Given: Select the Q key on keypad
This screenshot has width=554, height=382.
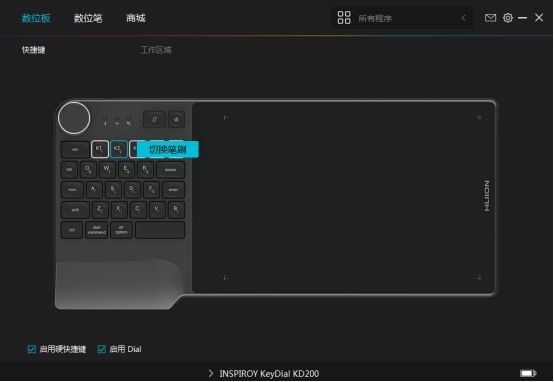Looking at the screenshot, I should [x=88, y=170].
